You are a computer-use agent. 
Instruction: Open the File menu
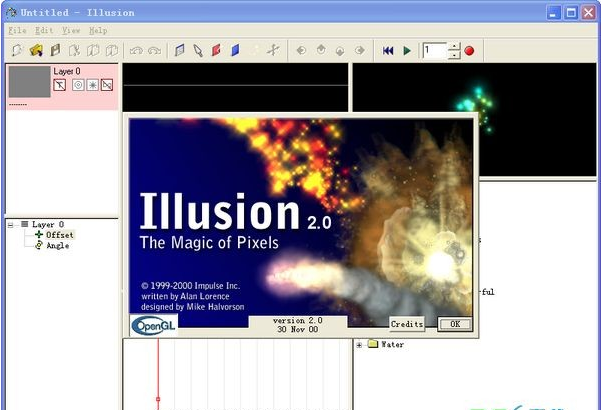[x=17, y=31]
